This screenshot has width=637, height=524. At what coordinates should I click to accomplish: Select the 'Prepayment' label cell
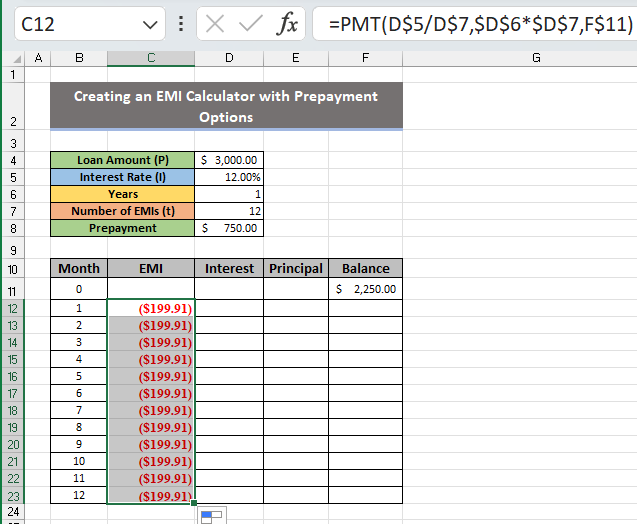[x=123, y=228]
